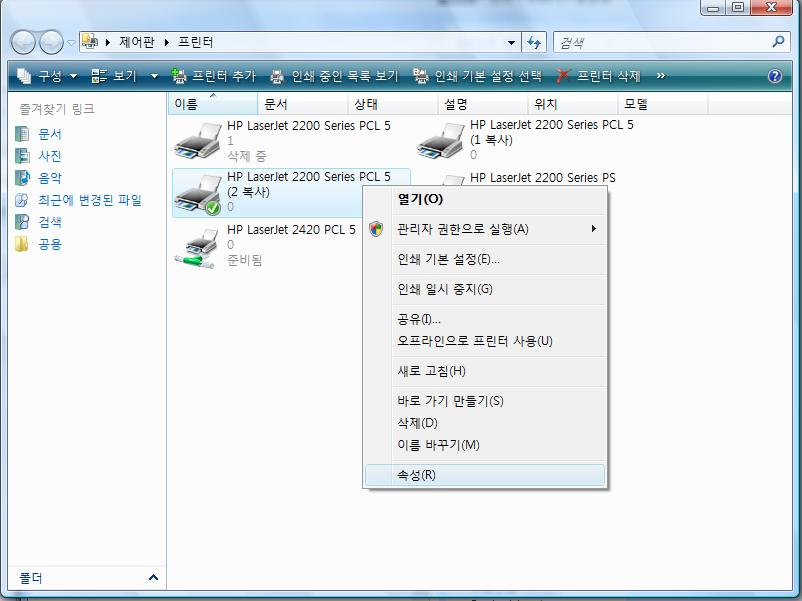This screenshot has width=802, height=601.
Task: Click the 삭제 중 status text
Action: coord(247,155)
